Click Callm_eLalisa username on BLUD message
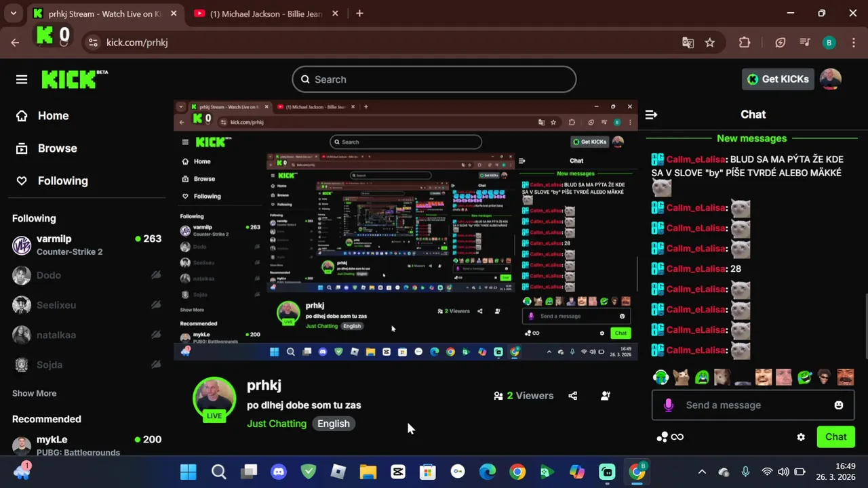Screen dimensions: 868x488 click(x=696, y=159)
